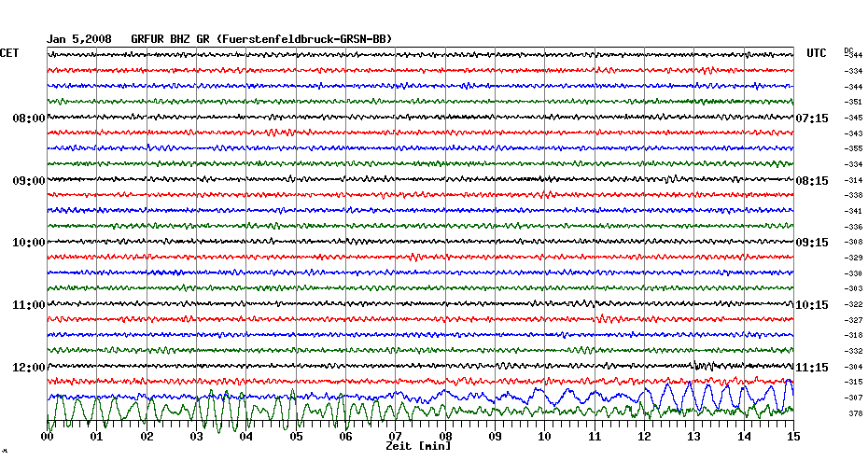
Task: Click the DC offset value "-322"
Action: 854,305
